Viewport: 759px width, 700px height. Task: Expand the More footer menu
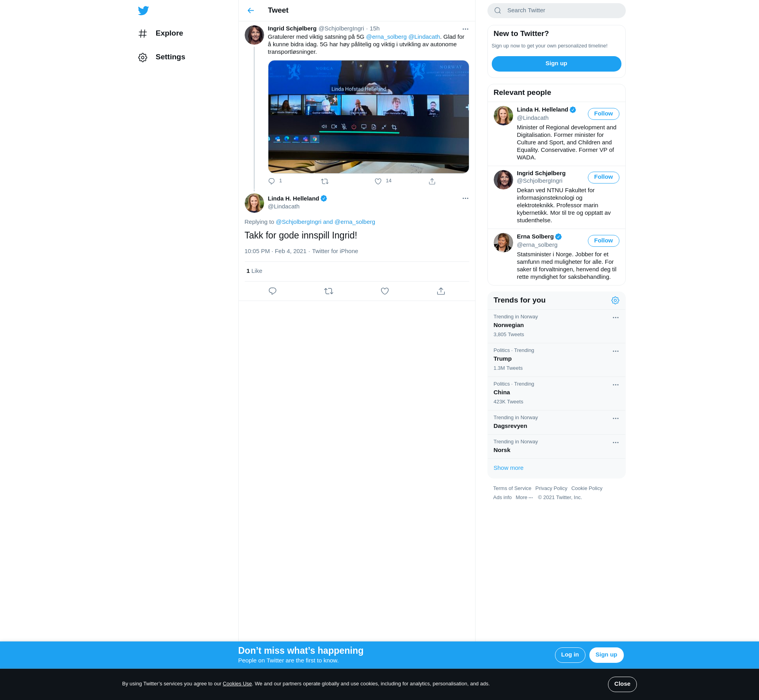pos(524,498)
